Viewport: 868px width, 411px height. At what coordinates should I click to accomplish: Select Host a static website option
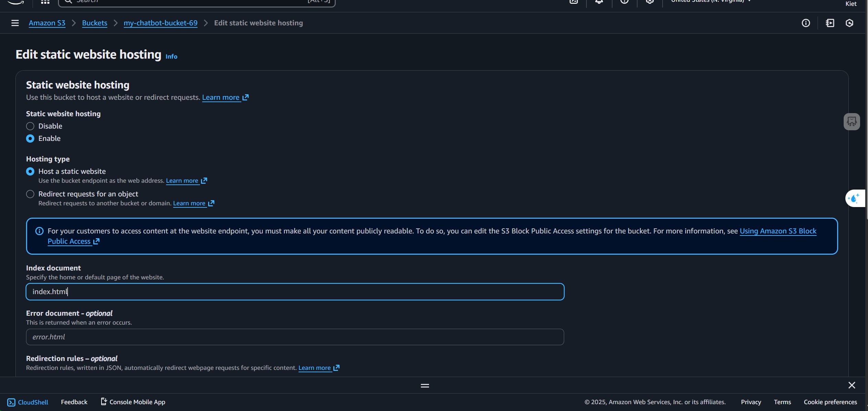pyautogui.click(x=30, y=171)
